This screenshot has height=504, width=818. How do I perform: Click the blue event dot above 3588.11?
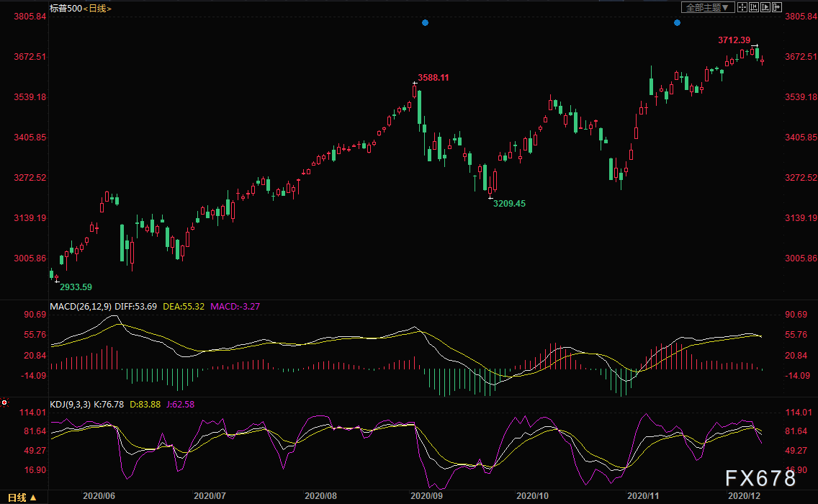[x=425, y=22]
